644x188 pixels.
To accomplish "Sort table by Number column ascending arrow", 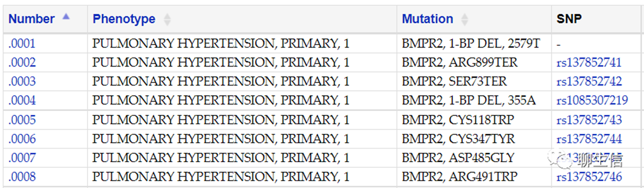I will tap(66, 17).
